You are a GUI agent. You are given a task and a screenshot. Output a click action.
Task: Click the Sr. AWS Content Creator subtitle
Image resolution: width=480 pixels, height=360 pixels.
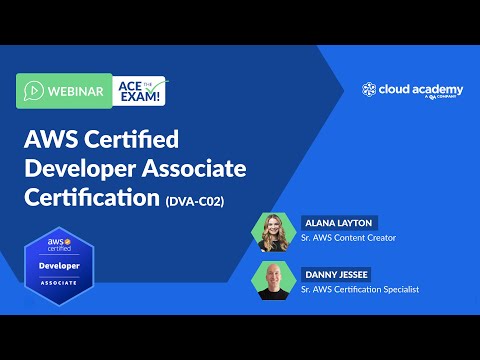coord(348,238)
